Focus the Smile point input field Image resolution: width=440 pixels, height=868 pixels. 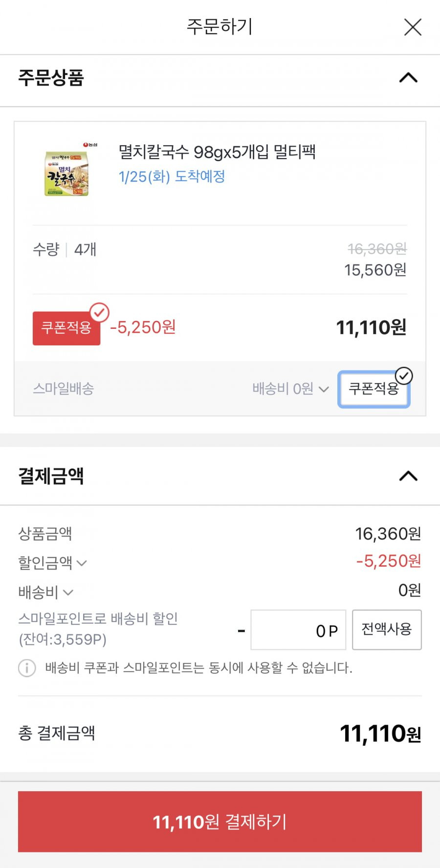pos(298,630)
